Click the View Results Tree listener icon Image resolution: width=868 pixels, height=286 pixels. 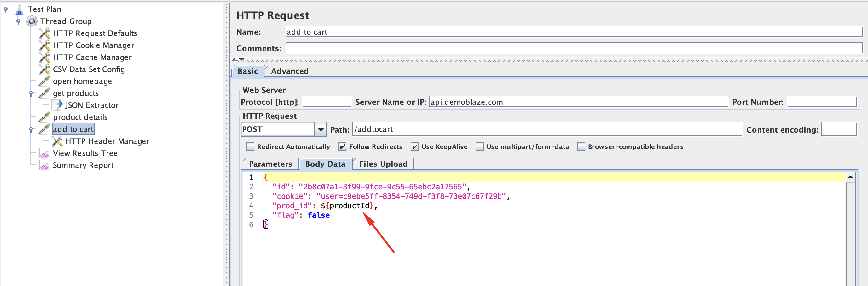click(44, 153)
